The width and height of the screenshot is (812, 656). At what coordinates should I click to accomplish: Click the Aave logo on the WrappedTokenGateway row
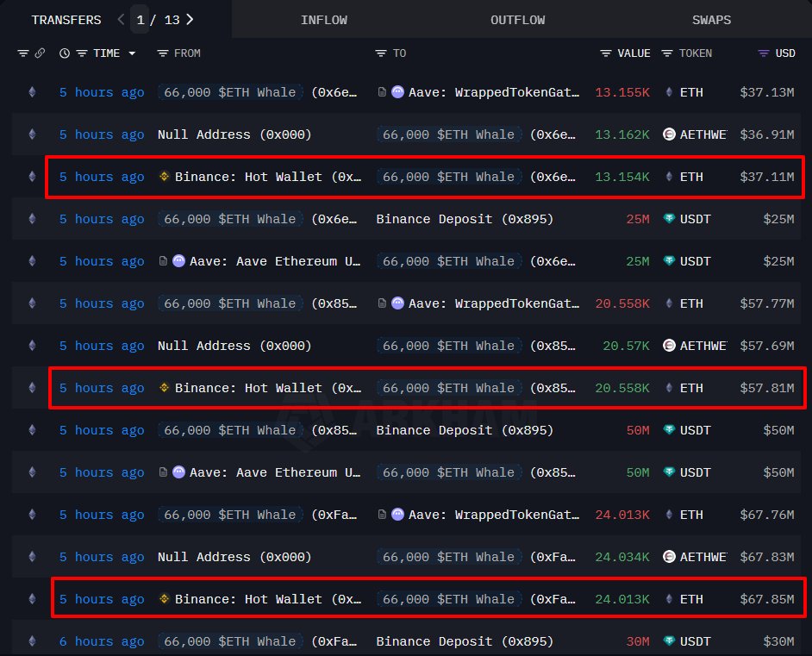pyautogui.click(x=397, y=92)
